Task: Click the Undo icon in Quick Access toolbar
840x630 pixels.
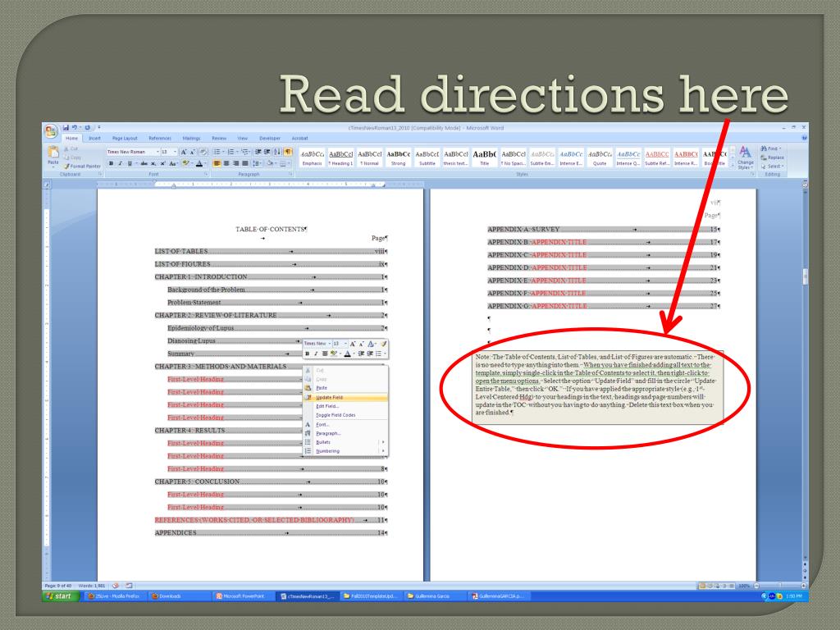Action: coord(75,127)
